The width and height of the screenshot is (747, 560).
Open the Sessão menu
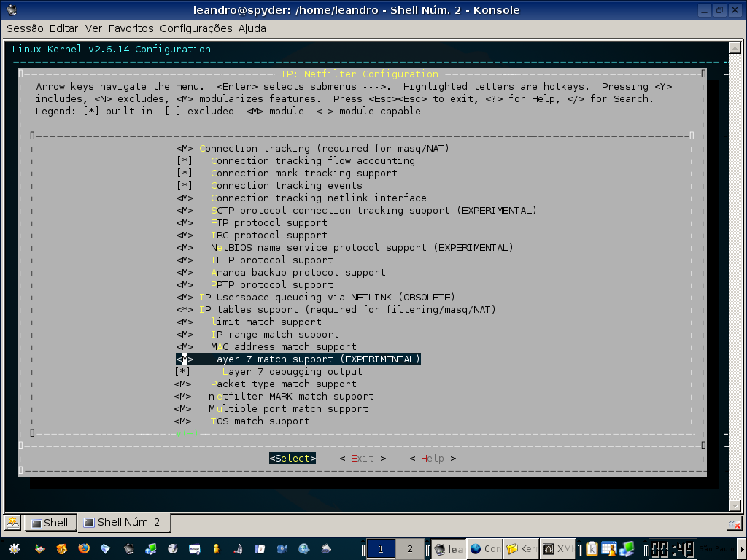point(25,28)
